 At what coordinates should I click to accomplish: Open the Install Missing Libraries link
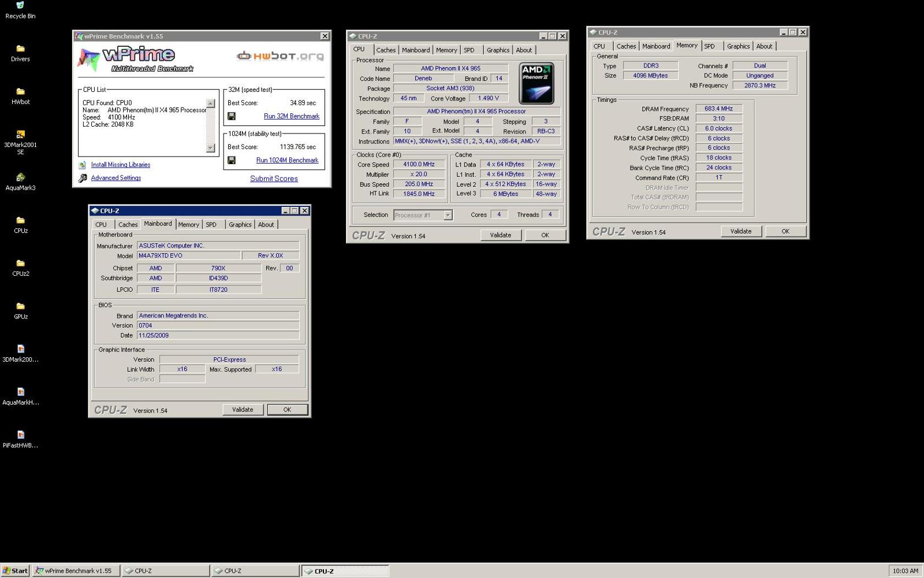pyautogui.click(x=120, y=165)
